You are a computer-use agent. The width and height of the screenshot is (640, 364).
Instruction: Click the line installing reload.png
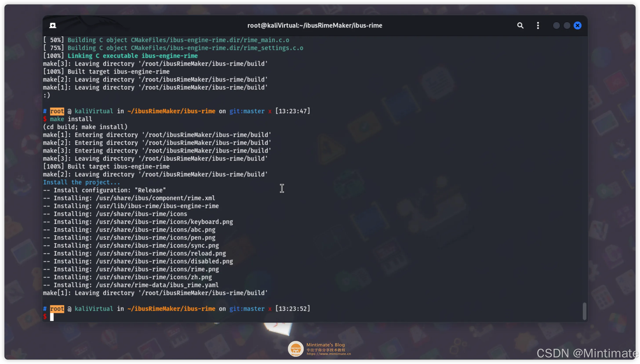tap(134, 253)
